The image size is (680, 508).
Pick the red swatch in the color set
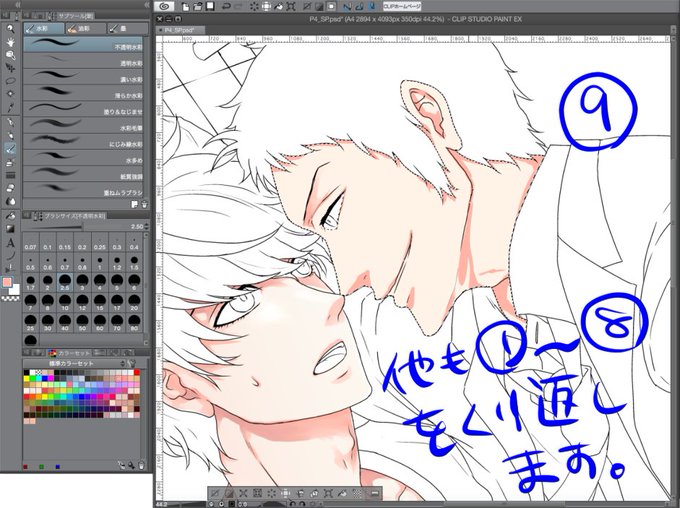[x=137, y=372]
